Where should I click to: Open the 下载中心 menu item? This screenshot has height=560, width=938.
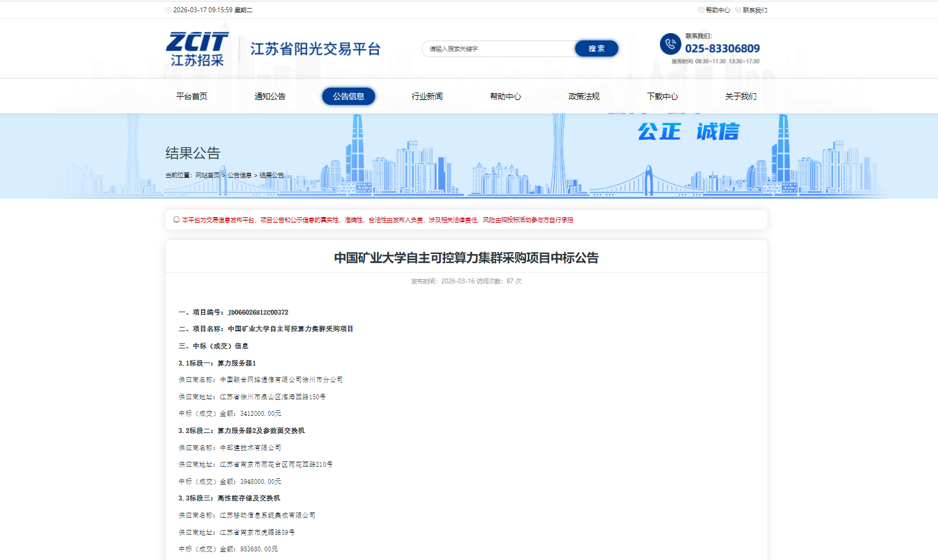[662, 96]
